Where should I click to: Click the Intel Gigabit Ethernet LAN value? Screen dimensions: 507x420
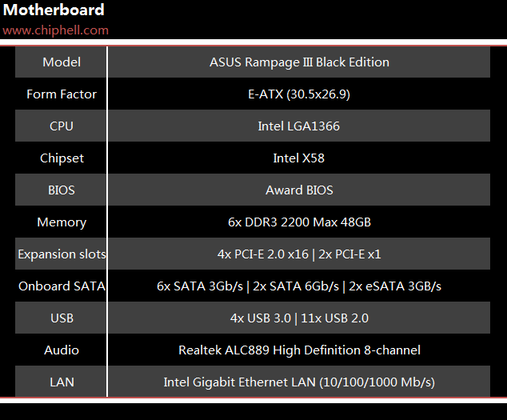299,382
